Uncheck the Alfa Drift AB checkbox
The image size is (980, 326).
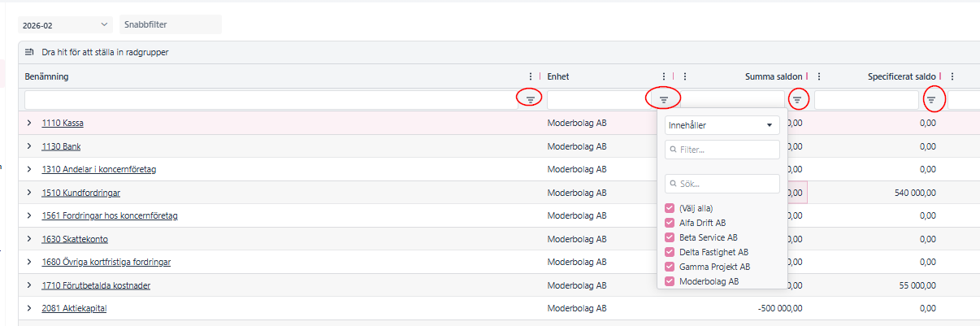(x=670, y=223)
